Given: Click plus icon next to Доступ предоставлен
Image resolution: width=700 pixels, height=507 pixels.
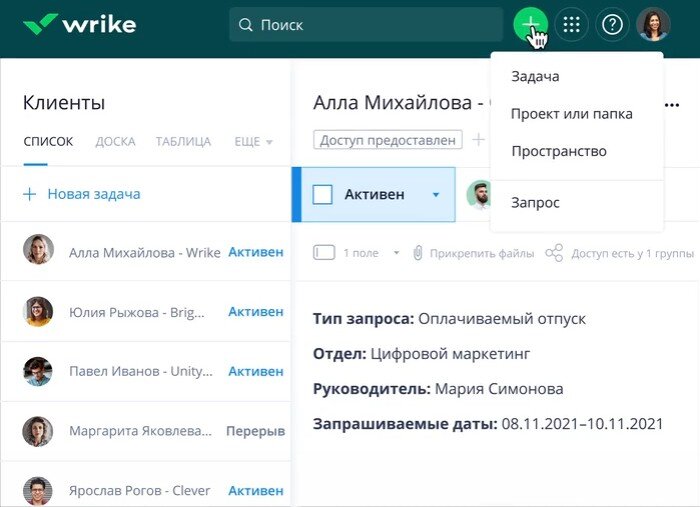Looking at the screenshot, I should tap(478, 140).
